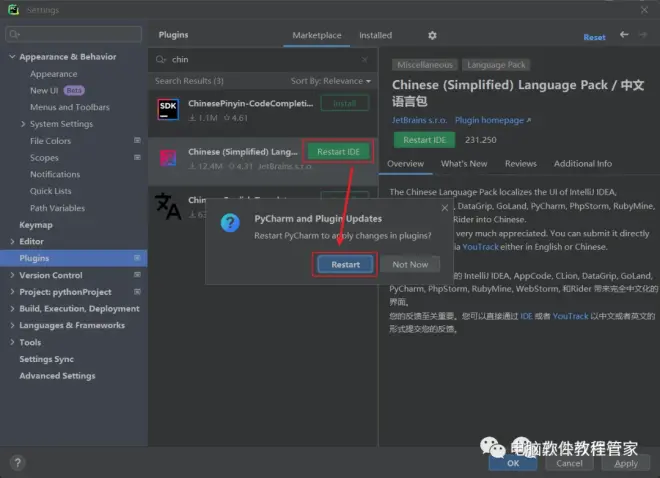
Task: Click the project-level icon beside Scopes
Action: point(137,157)
